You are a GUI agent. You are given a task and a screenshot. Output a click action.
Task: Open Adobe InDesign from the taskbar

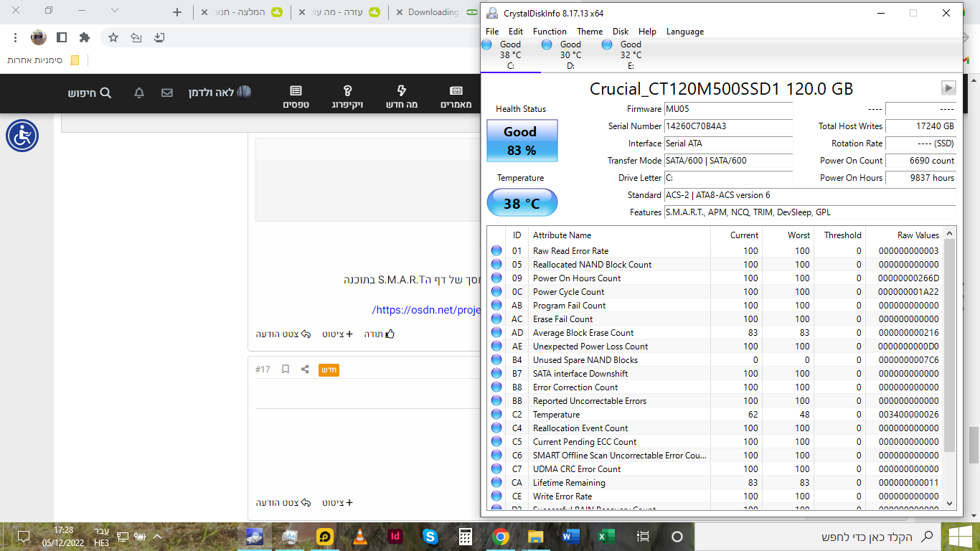pyautogui.click(x=395, y=536)
